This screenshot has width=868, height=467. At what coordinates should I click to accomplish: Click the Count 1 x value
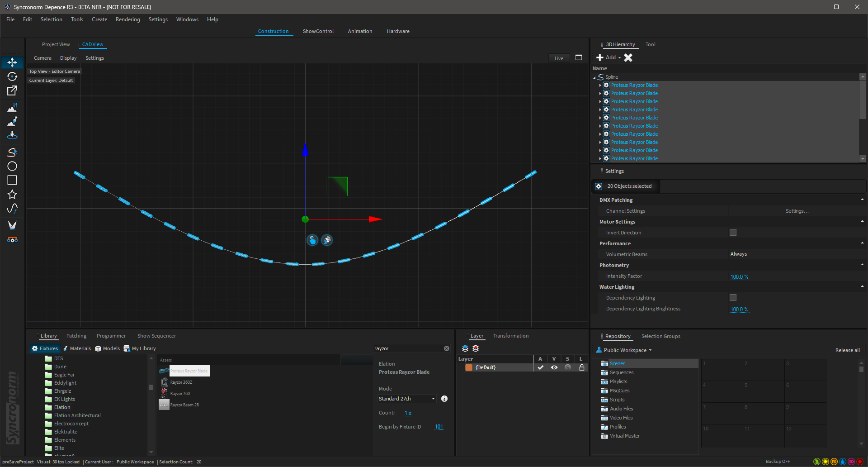point(408,413)
